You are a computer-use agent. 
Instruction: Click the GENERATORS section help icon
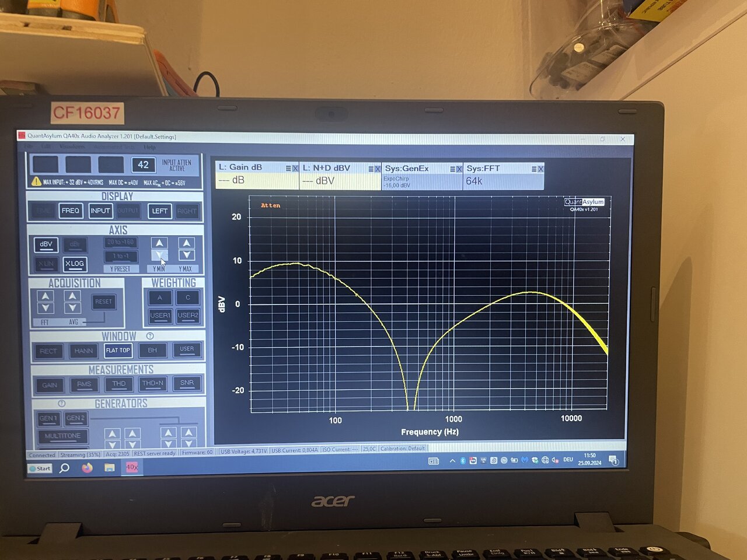pos(62,403)
